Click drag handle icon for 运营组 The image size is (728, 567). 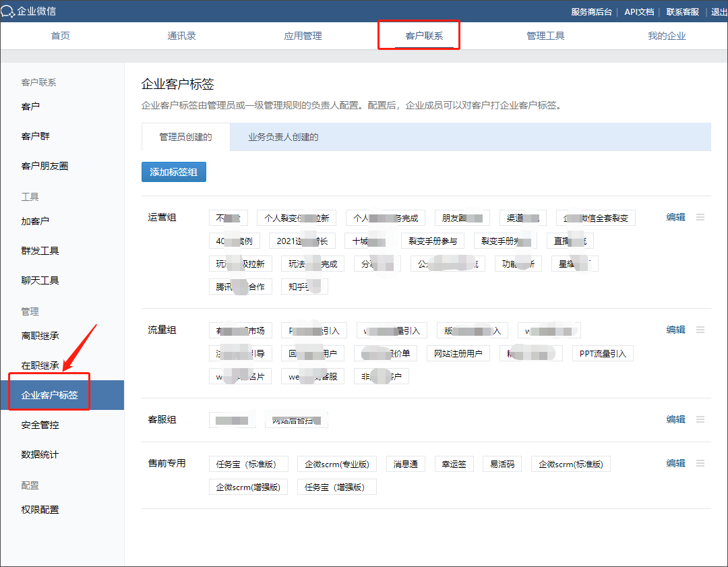(x=700, y=217)
